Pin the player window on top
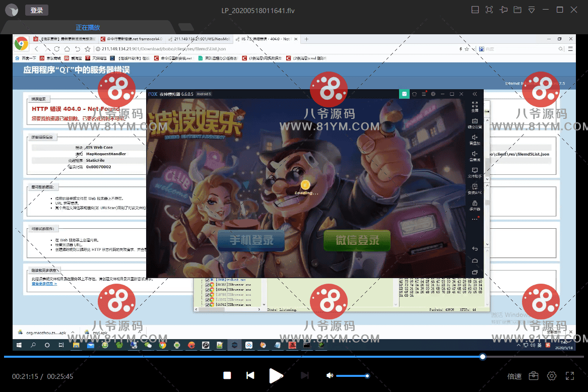 [x=504, y=10]
